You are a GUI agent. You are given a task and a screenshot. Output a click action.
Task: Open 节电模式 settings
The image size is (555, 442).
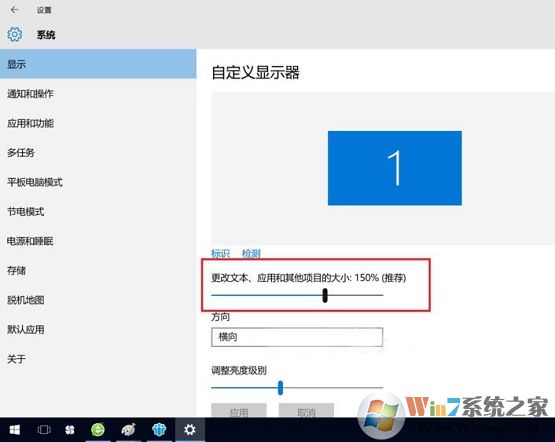98,212
